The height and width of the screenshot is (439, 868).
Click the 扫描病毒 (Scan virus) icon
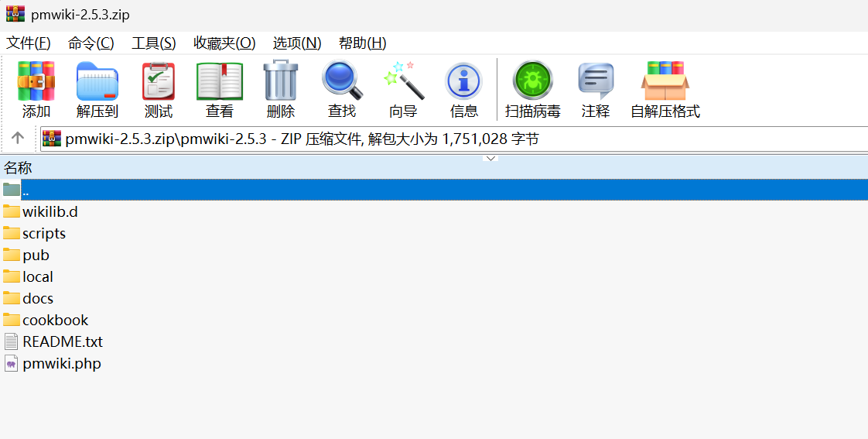tap(532, 81)
